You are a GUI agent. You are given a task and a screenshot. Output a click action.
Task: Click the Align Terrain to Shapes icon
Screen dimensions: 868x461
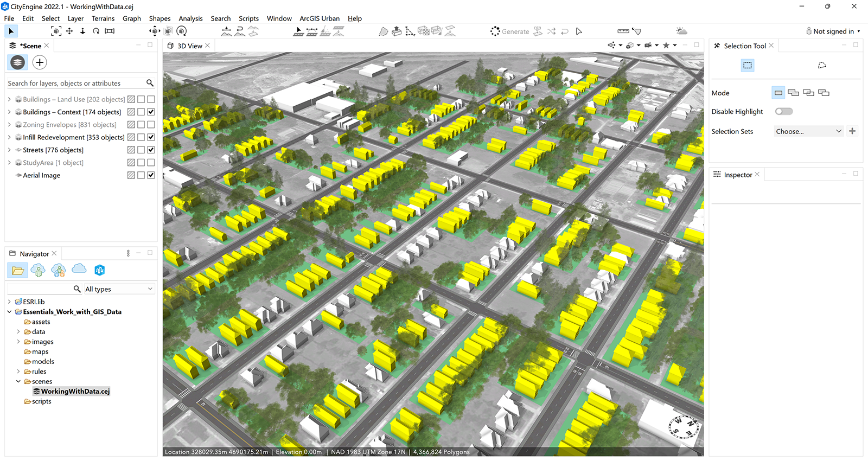point(227,31)
